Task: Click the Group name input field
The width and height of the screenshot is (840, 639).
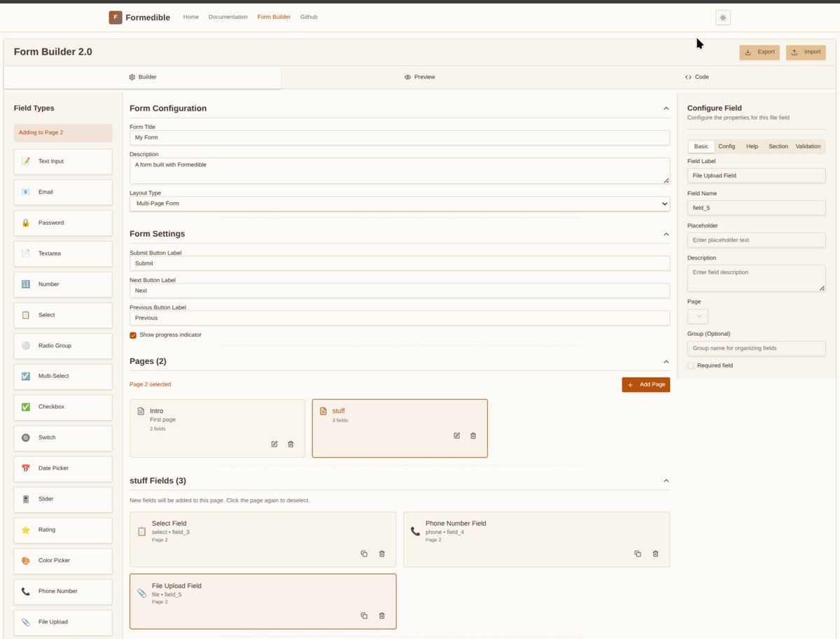Action: click(x=756, y=348)
